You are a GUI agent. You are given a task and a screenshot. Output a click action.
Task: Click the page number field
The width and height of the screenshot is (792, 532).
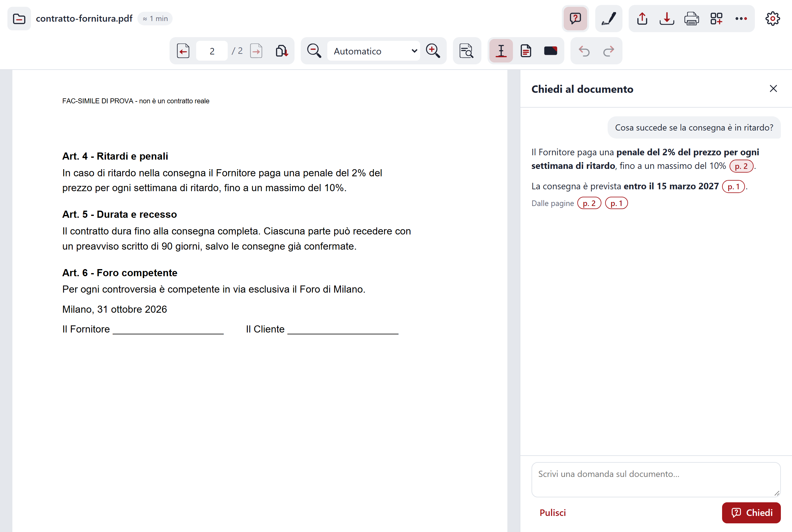tap(212, 51)
